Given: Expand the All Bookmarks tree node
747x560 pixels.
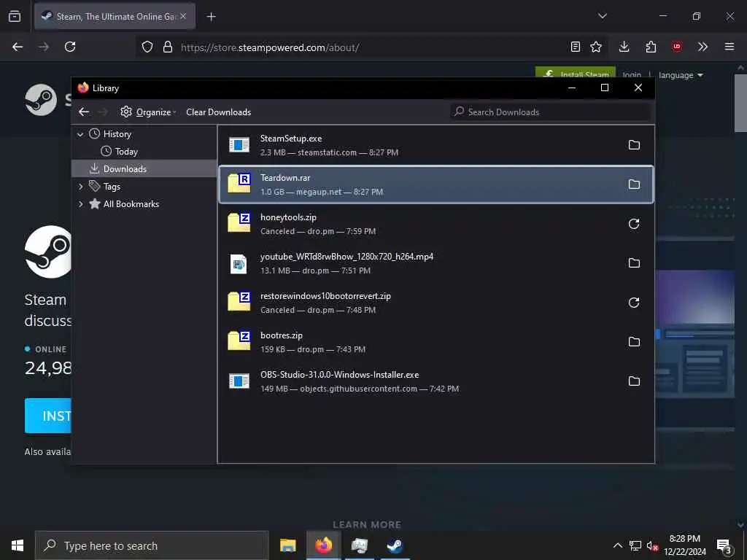Looking at the screenshot, I should tap(80, 204).
